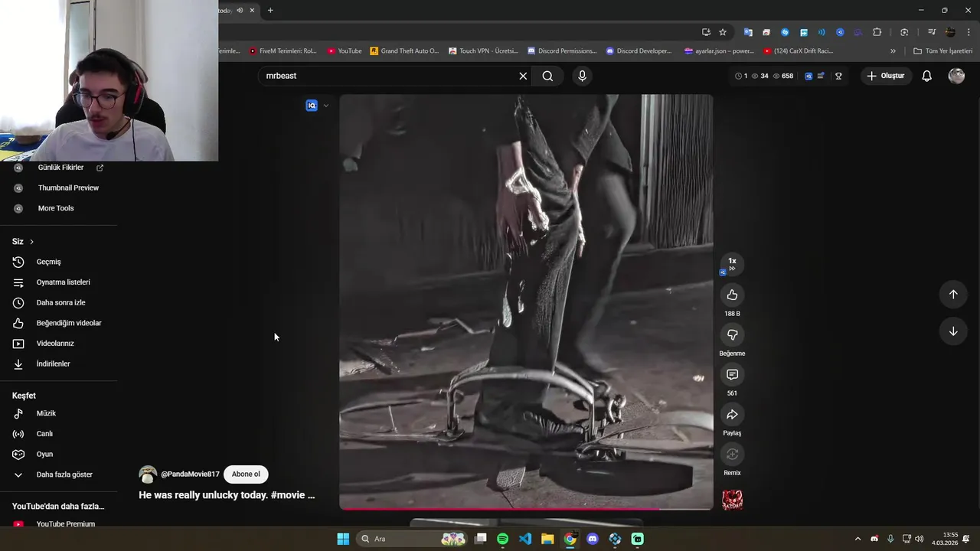Viewport: 980px width, 551px height.
Task: Open Grand Theft Auto bookmark
Action: click(x=404, y=51)
